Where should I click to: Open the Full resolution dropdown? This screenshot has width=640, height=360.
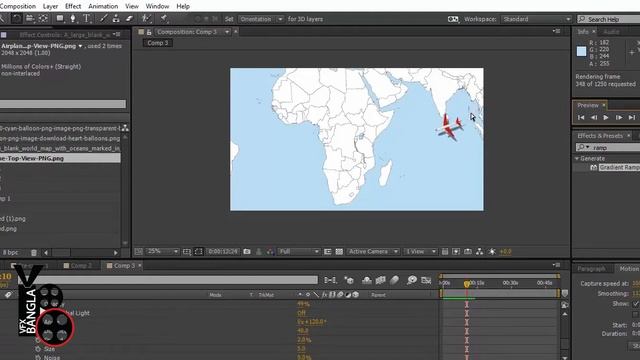click(x=299, y=251)
